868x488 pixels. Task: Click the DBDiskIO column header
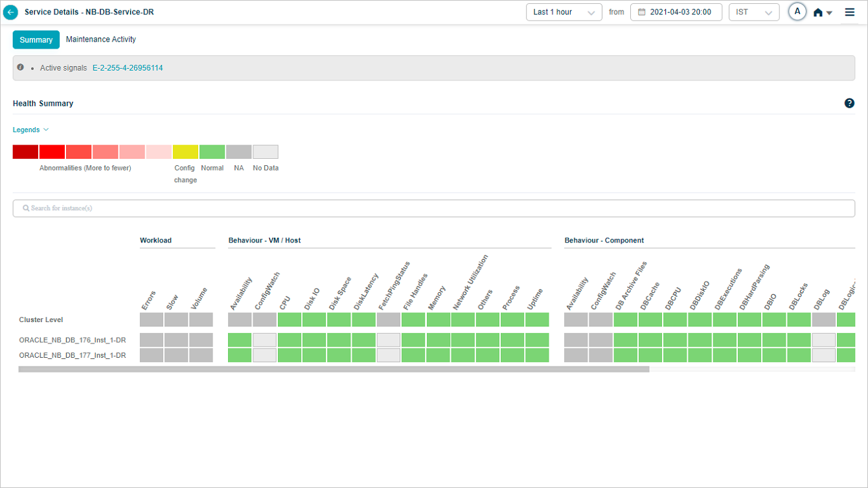pos(700,295)
